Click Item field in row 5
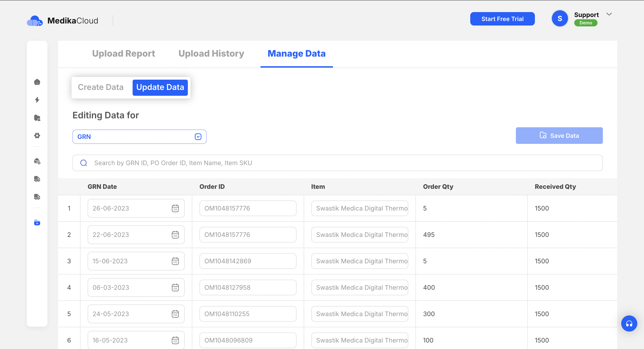The width and height of the screenshot is (644, 349). [360, 314]
